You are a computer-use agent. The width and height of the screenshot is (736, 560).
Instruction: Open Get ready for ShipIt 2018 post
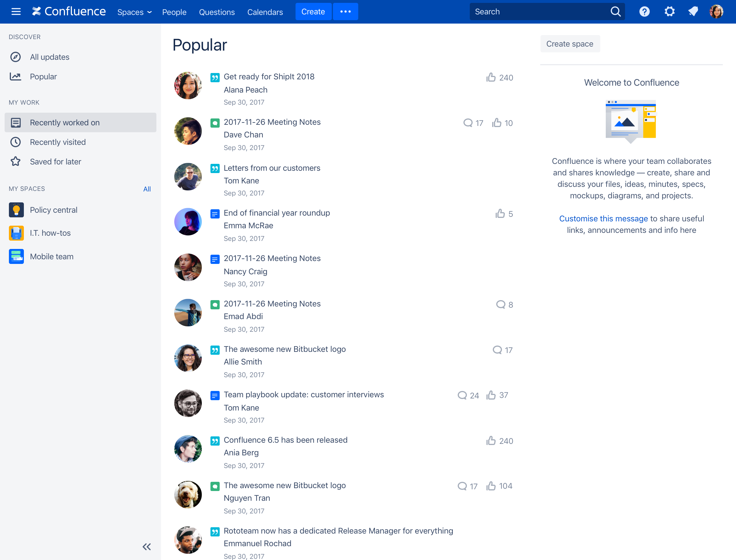(x=269, y=77)
